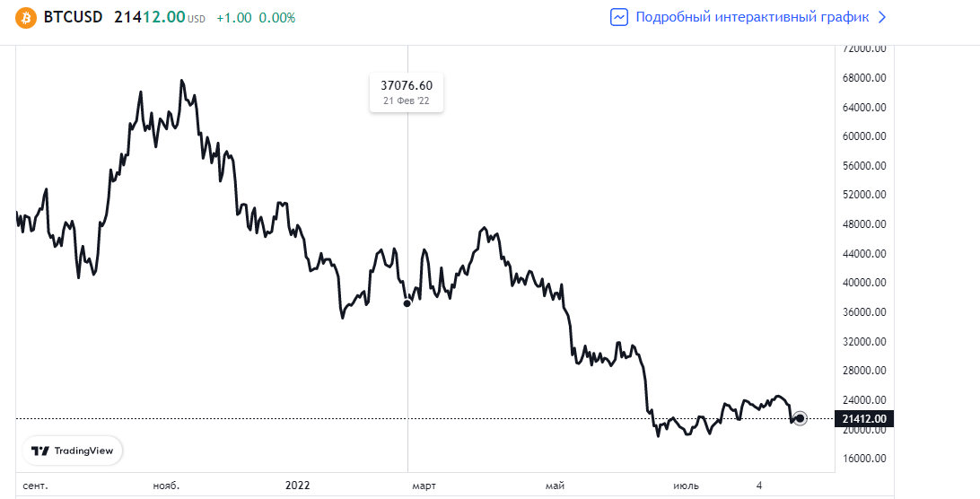Click the 'июль' time axis label
This screenshot has width=980, height=499.
point(687,486)
